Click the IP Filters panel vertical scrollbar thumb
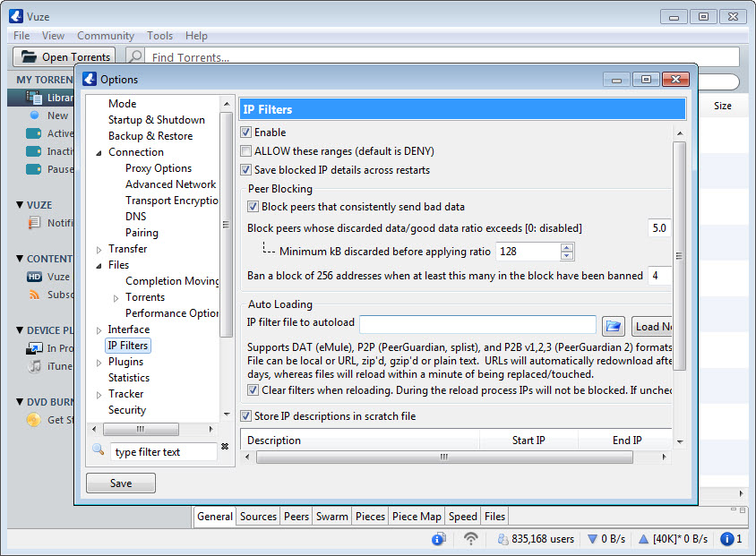The image size is (756, 556). (x=679, y=256)
